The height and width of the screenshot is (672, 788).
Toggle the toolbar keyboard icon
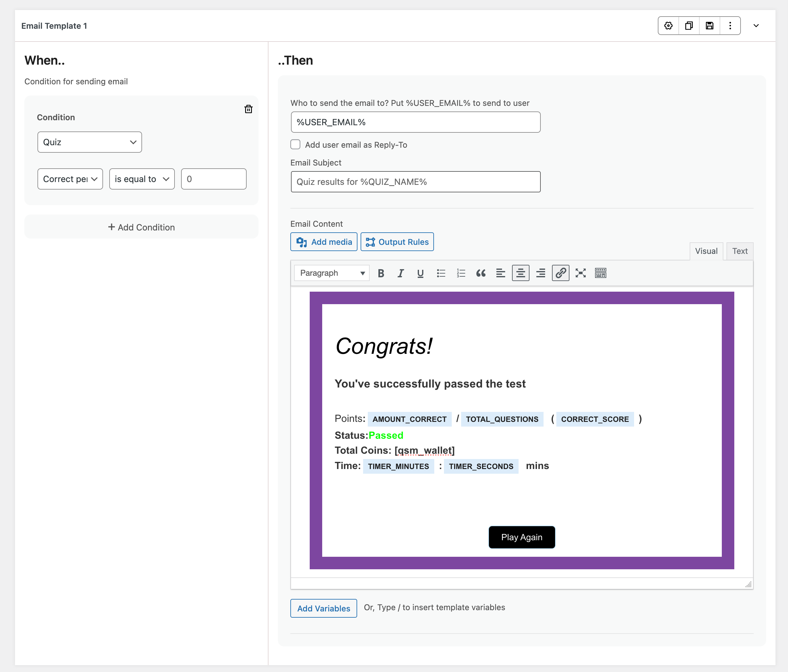600,273
